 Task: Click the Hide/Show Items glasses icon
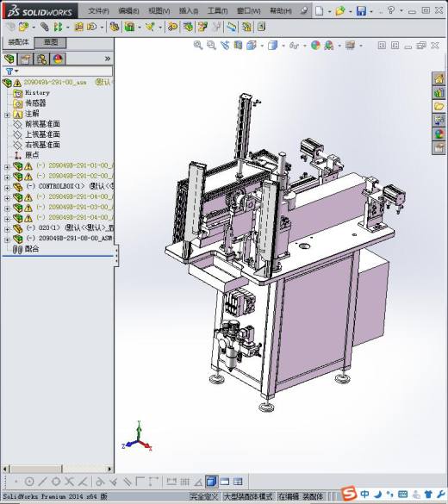[x=294, y=46]
